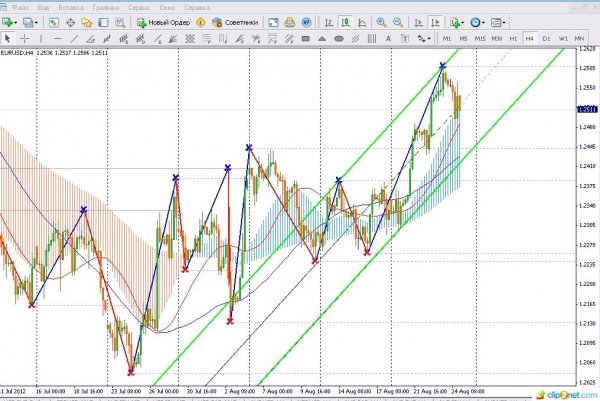
Task: Click the zoom in magnifier icon
Action: [381, 21]
